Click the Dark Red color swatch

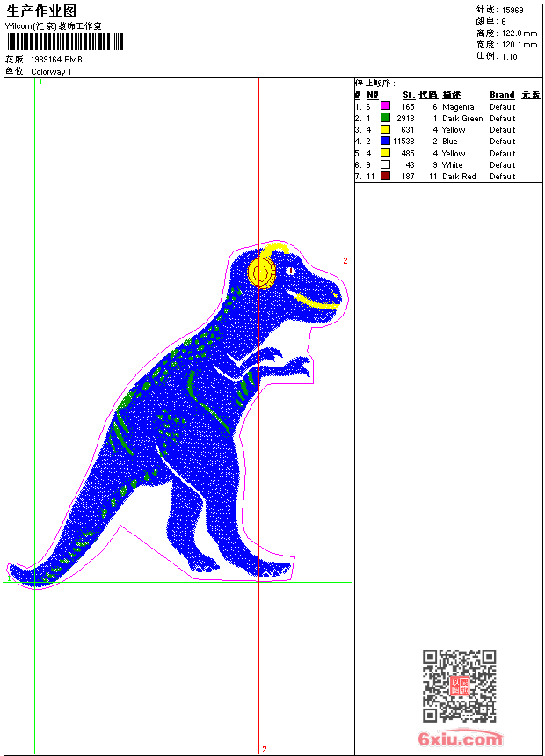click(385, 176)
